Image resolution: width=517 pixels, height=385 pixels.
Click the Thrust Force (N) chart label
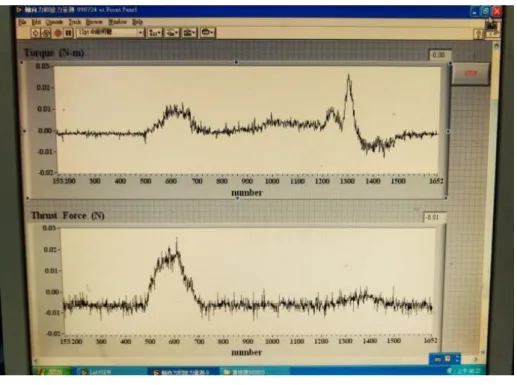[68, 215]
